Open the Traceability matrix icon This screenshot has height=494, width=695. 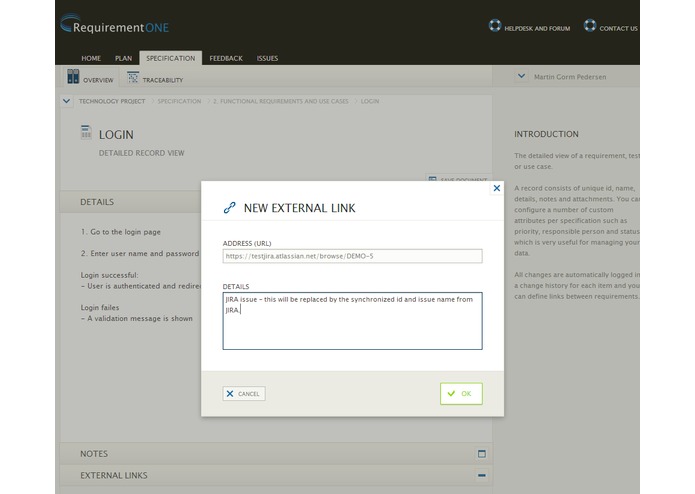click(x=133, y=77)
